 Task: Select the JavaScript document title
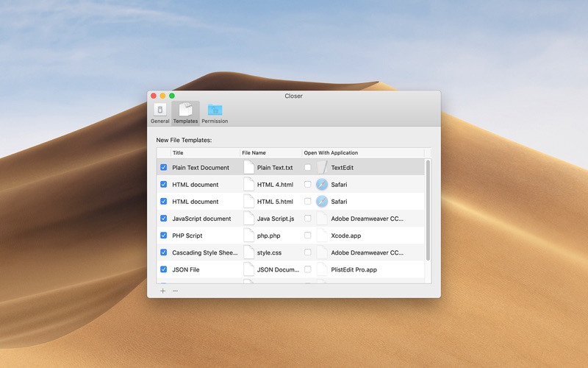(x=201, y=219)
